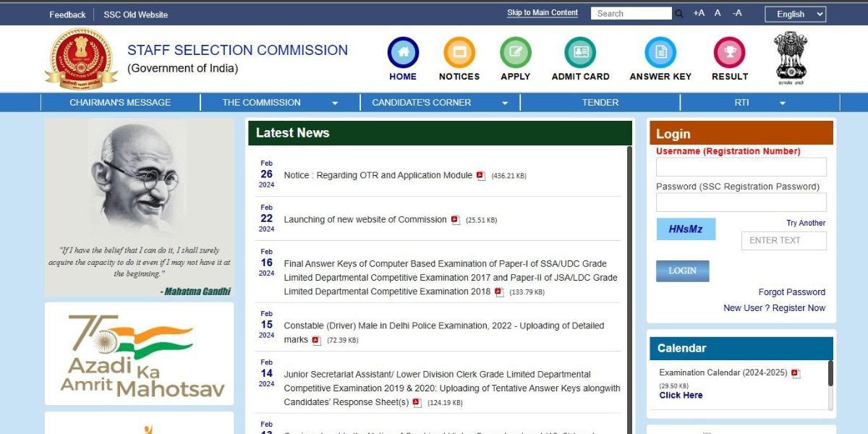
Task: Click the Username registration number field
Action: coord(741,166)
